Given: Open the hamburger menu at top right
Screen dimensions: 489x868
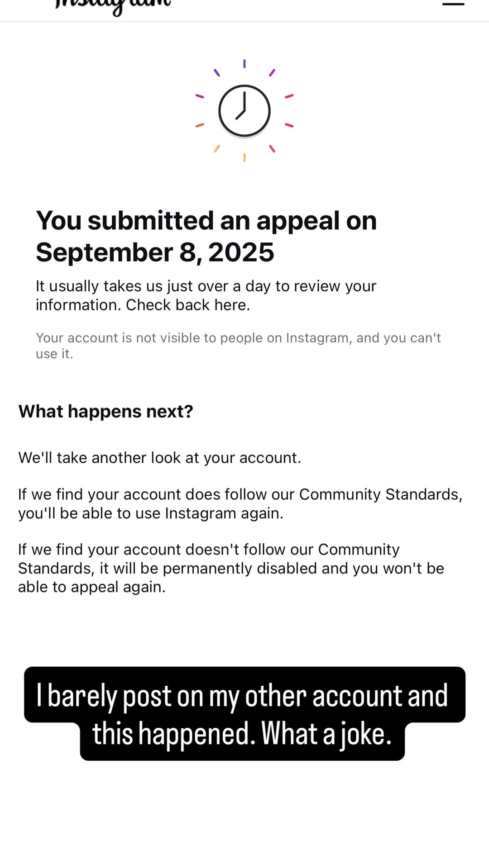Looking at the screenshot, I should tap(453, 4).
